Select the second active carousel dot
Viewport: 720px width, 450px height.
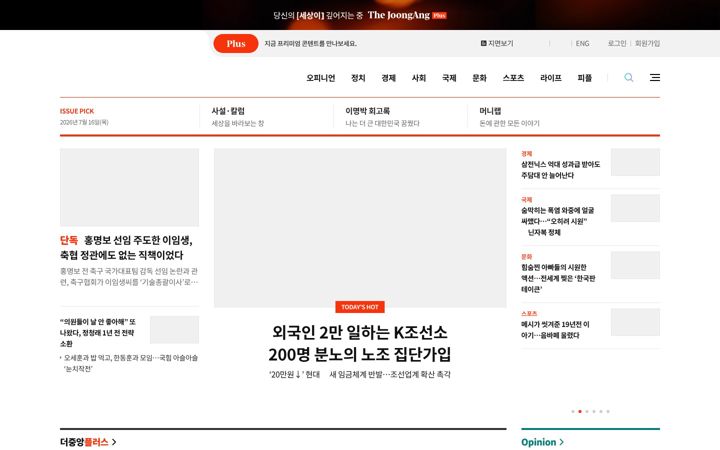tap(580, 411)
